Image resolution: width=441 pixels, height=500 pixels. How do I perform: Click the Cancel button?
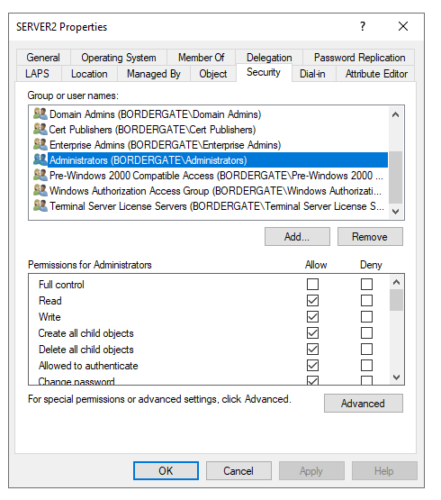click(238, 471)
